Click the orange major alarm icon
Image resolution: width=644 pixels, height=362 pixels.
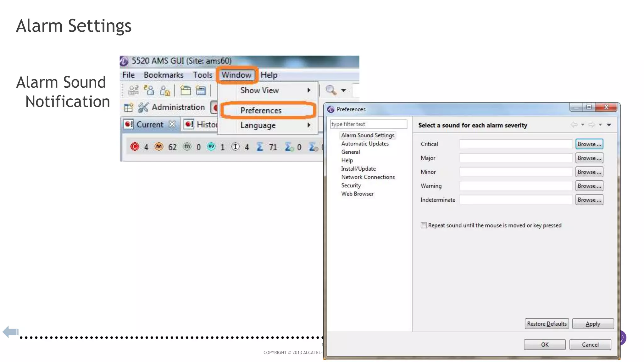159,146
